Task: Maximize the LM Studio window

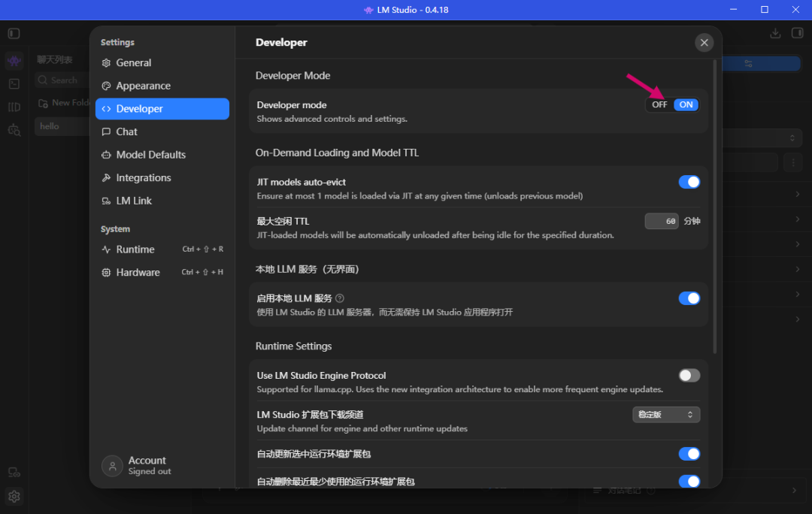Action: [765, 10]
